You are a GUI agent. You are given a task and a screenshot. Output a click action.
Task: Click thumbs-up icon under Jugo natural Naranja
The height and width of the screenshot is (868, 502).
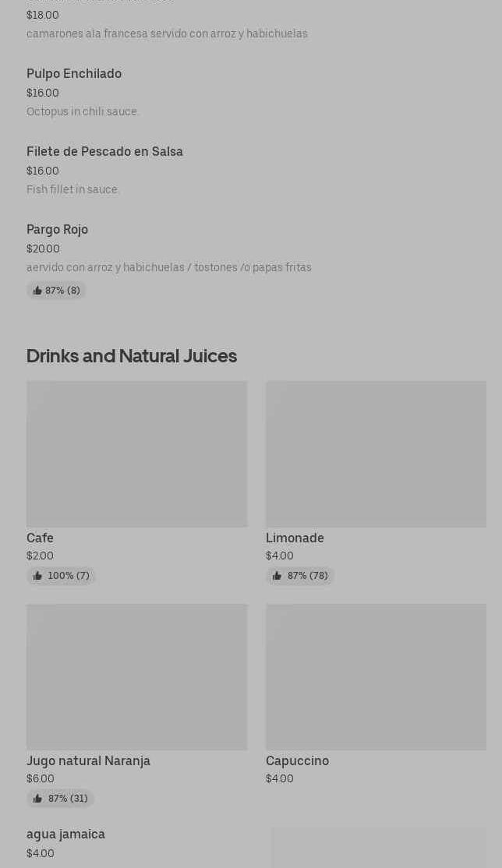click(37, 798)
